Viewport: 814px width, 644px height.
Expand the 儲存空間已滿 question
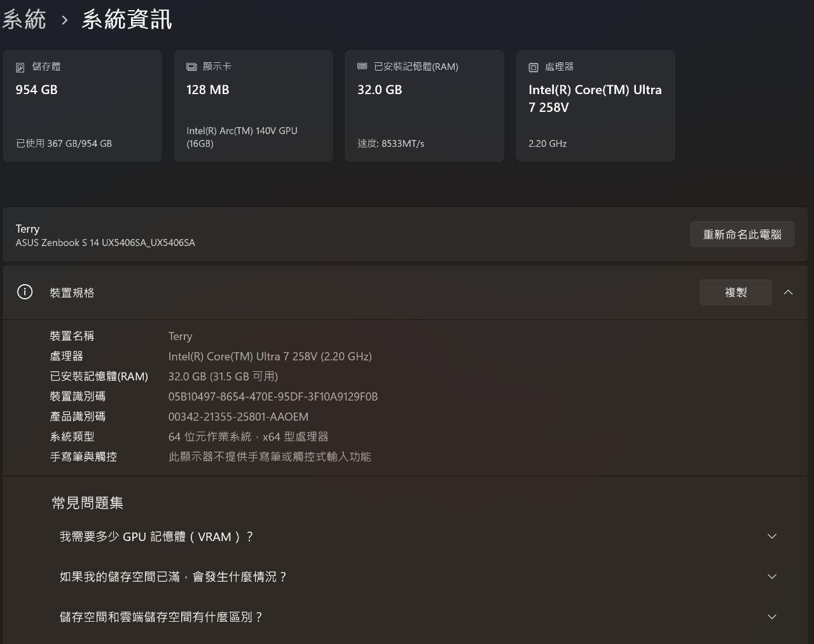click(x=772, y=577)
